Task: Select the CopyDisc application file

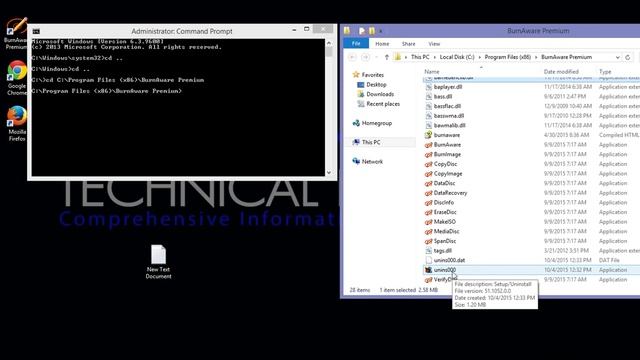Action: point(445,164)
